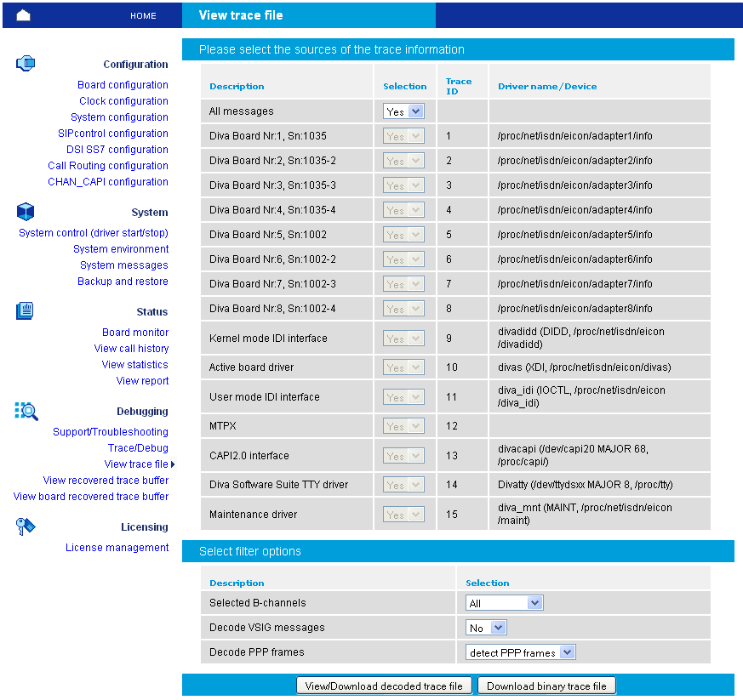Click the Debugging magnifier icon
The height and width of the screenshot is (700, 743).
[26, 411]
